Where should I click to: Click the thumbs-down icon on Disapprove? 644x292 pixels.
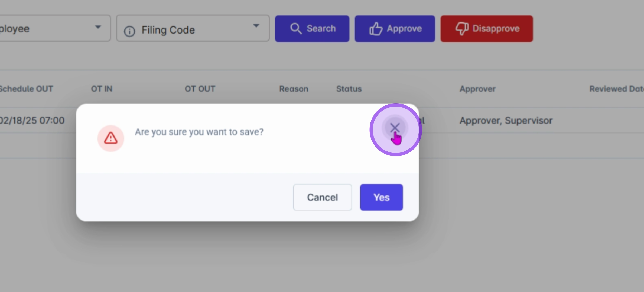(x=462, y=29)
